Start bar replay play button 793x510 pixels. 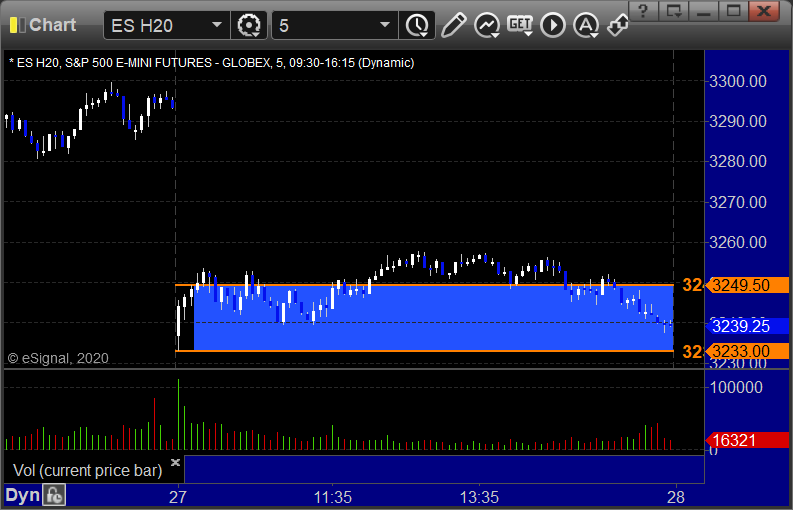[552, 25]
